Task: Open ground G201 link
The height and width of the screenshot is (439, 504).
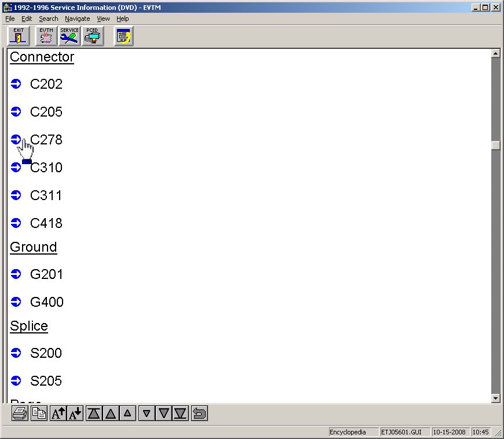Action: (x=46, y=274)
